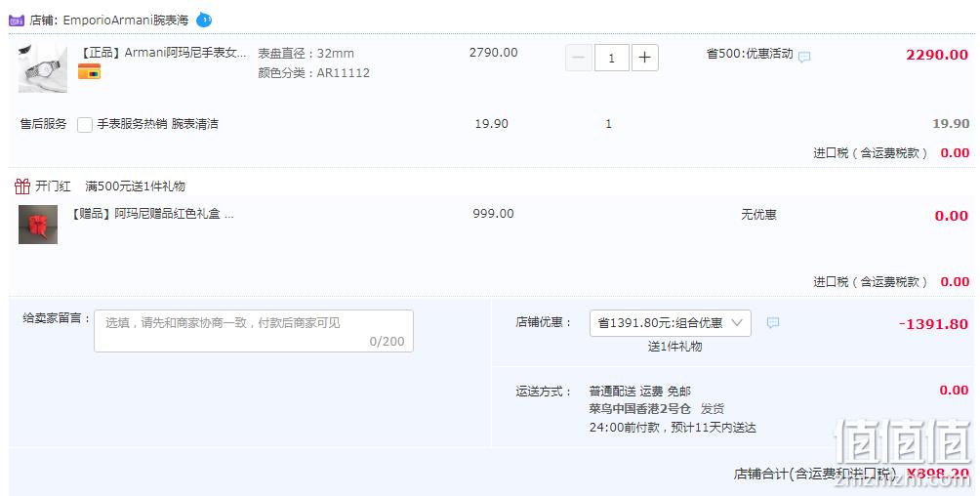Click the 表盘直径：32mm specification text
This screenshot has height=496, width=980.
coord(306,54)
